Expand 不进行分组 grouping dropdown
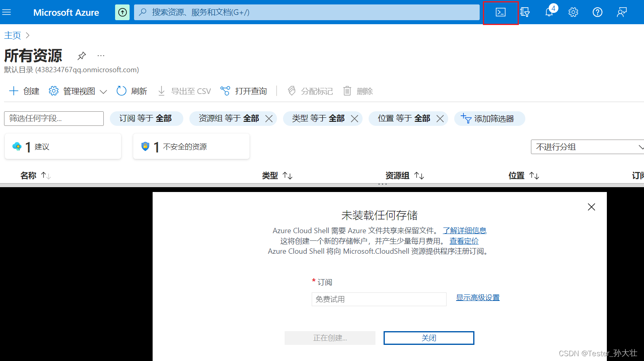 (587, 147)
